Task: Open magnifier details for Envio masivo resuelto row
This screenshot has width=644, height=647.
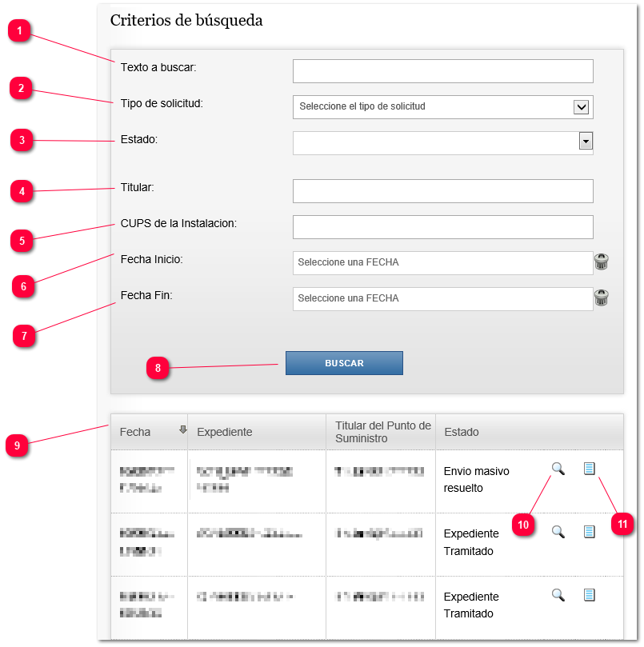Action: [558, 469]
